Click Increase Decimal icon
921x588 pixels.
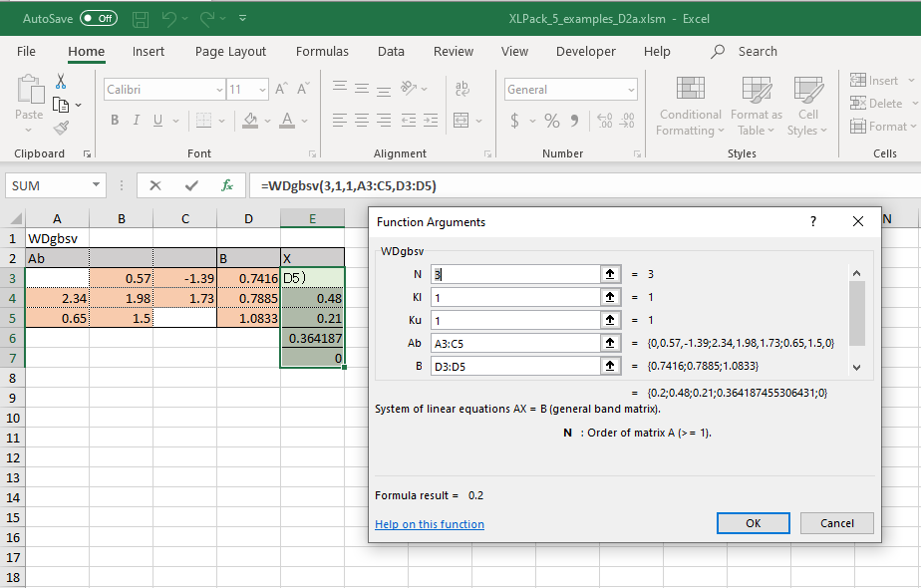(x=604, y=121)
